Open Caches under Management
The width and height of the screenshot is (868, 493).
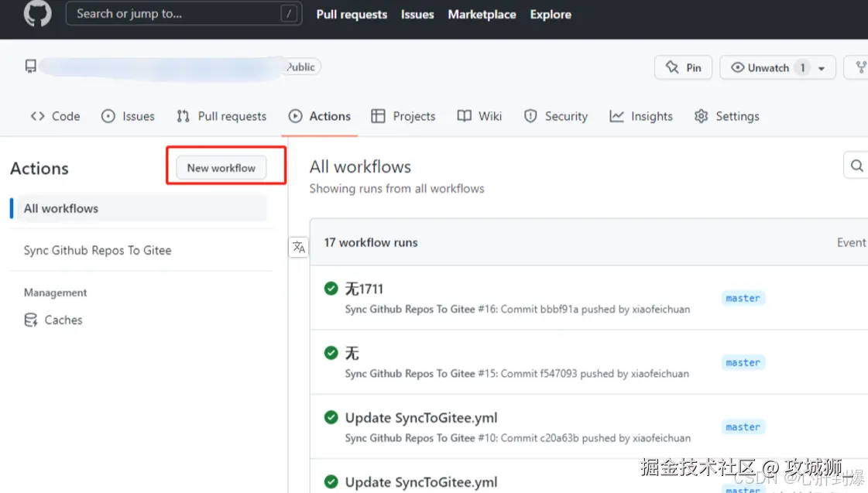(53, 320)
